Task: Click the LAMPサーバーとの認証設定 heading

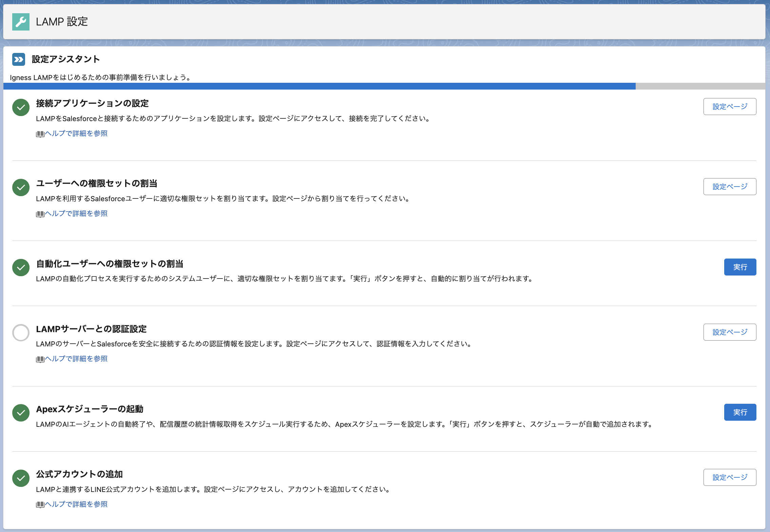Action: click(91, 329)
